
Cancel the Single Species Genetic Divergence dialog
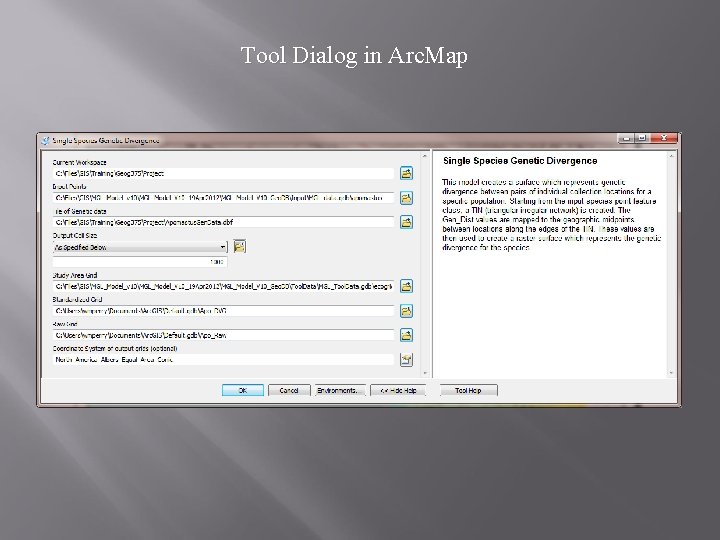289,390
